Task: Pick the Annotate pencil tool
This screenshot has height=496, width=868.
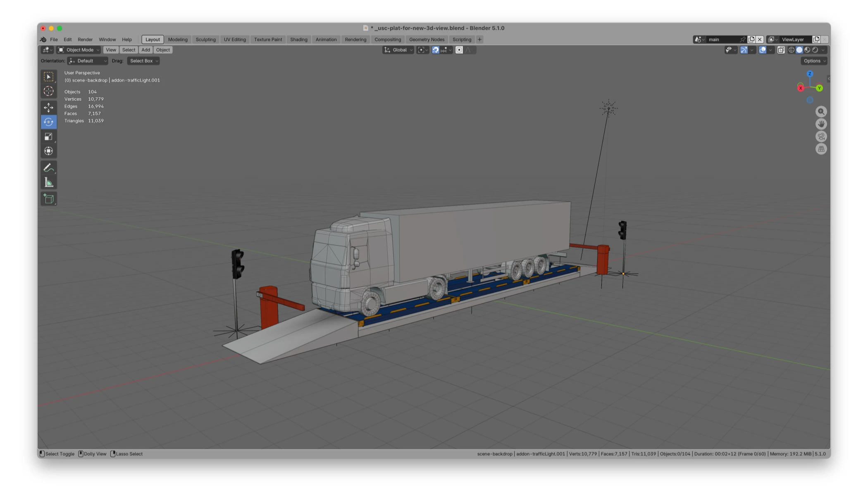Action: point(48,168)
